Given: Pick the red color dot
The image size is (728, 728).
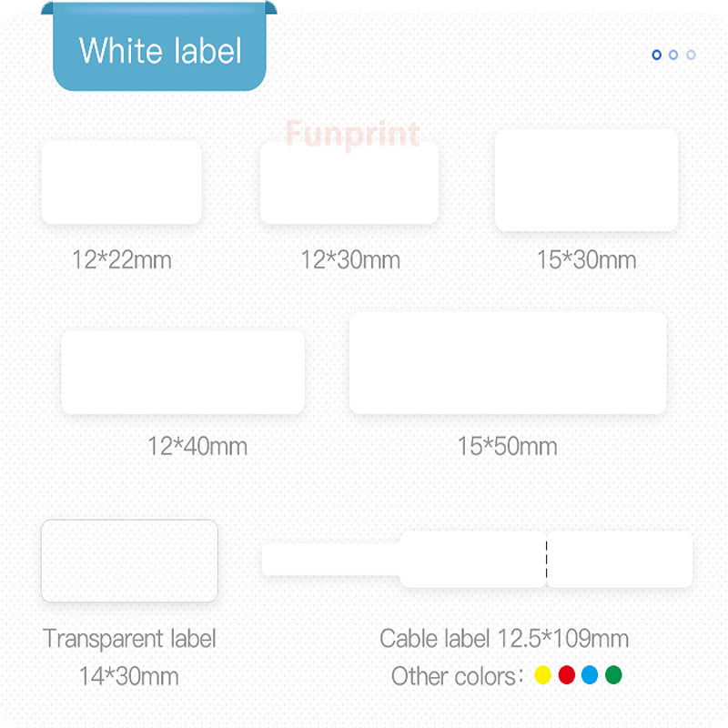Looking at the screenshot, I should click(x=566, y=674).
